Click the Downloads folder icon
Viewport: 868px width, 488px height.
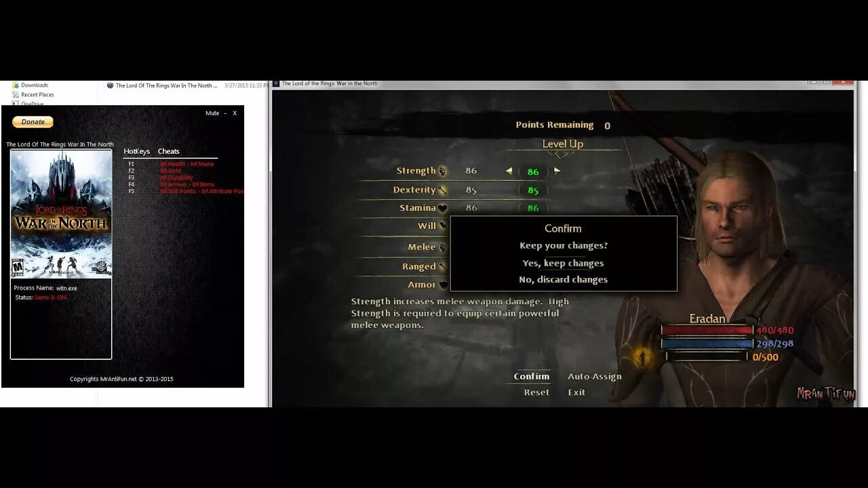coord(15,85)
